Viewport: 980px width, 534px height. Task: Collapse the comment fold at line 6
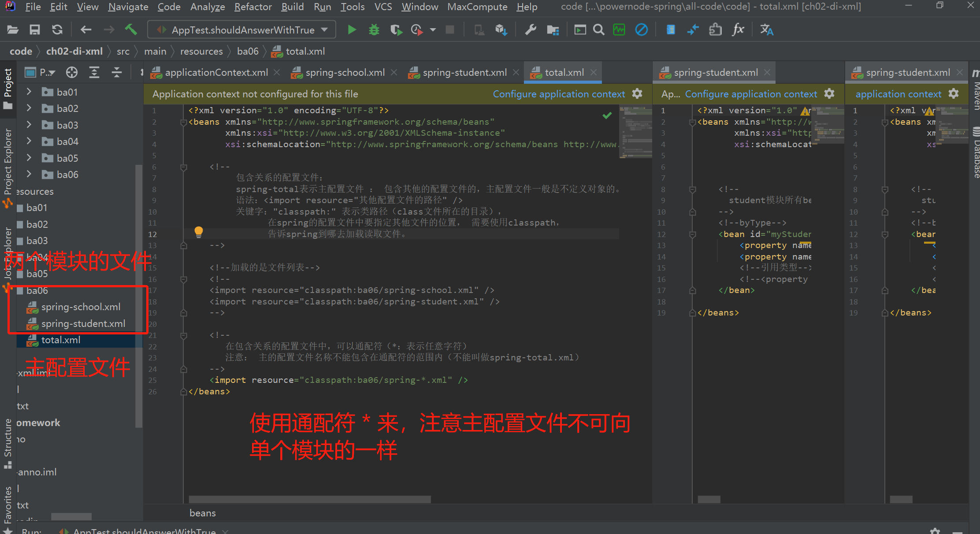tap(184, 167)
